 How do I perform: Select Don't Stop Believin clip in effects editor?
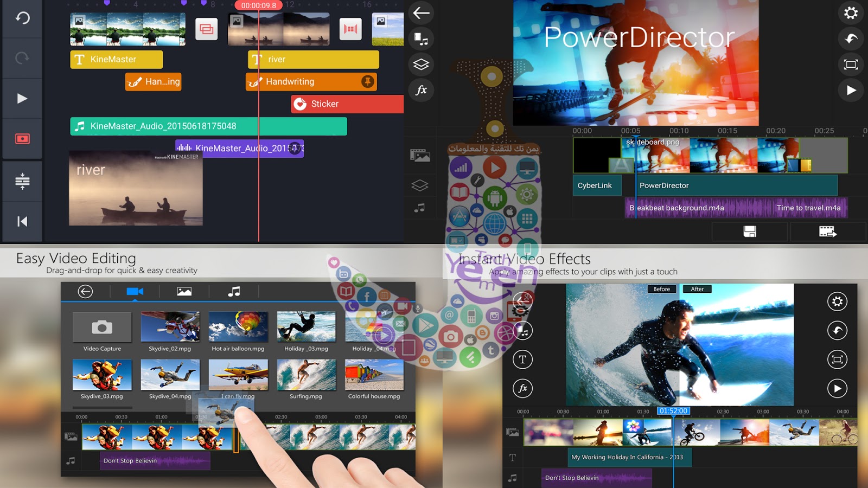click(x=597, y=478)
